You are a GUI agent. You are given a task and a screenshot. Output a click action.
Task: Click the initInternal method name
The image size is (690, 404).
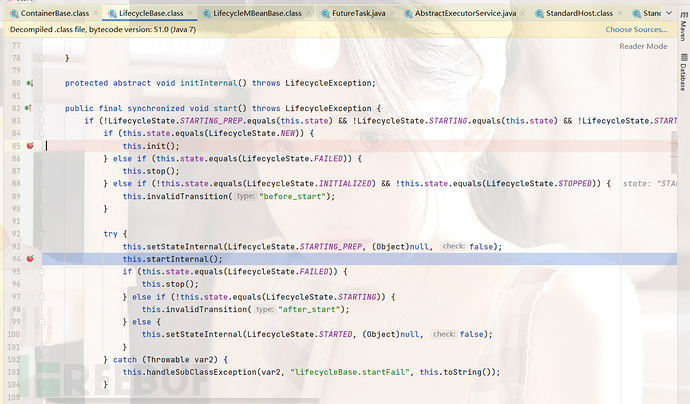coord(209,83)
